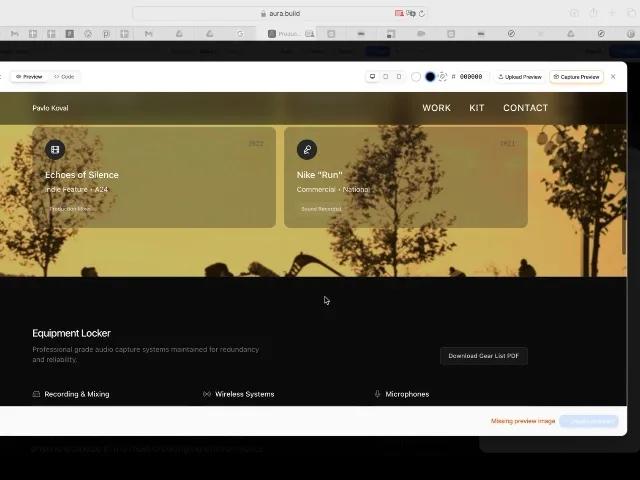The height and width of the screenshot is (480, 640).
Task: Open the KIT nav link
Action: click(476, 108)
